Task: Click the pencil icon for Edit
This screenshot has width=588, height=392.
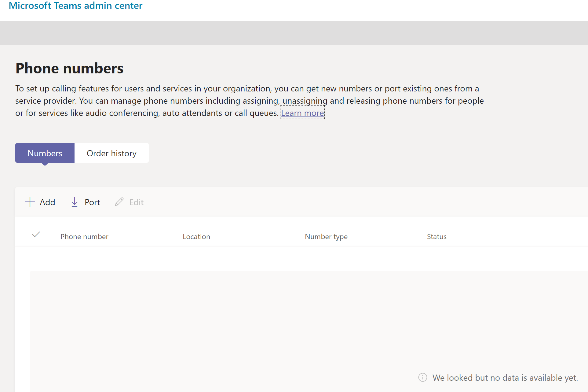Action: [x=119, y=202]
